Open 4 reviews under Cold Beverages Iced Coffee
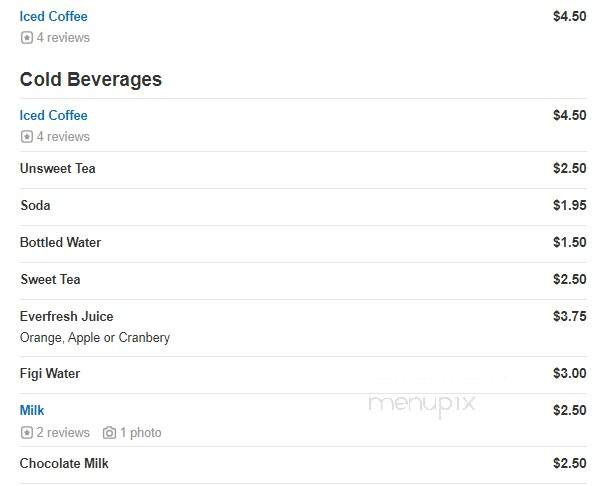The width and height of the screenshot is (601, 486). coord(63,136)
